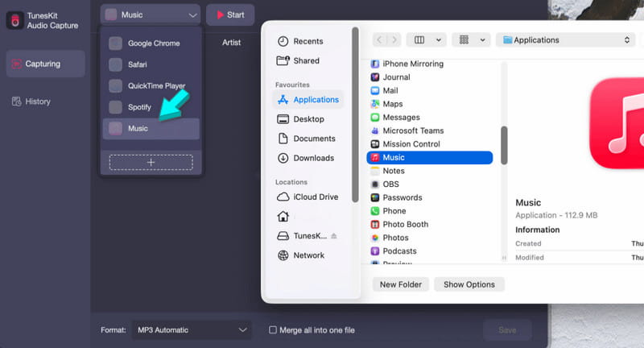Select the Podcasts app
The width and height of the screenshot is (644, 348).
click(429, 251)
